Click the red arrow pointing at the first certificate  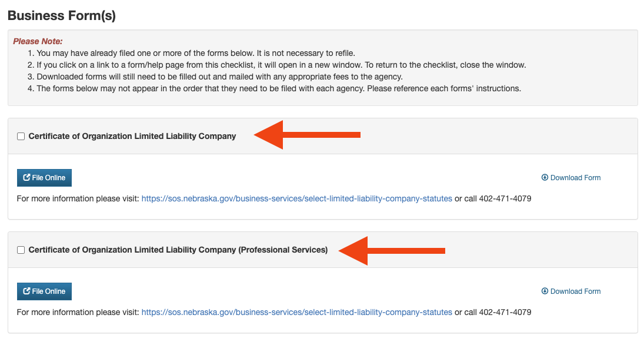coord(307,135)
